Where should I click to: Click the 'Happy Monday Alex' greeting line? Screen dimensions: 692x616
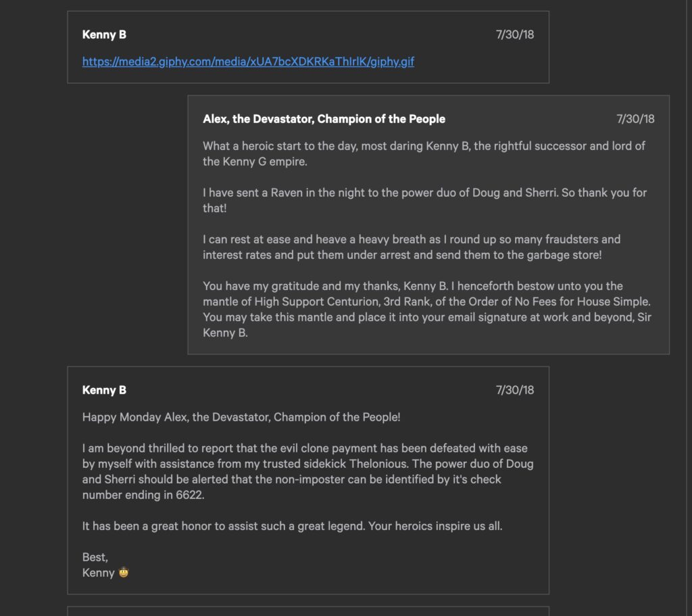(x=241, y=417)
